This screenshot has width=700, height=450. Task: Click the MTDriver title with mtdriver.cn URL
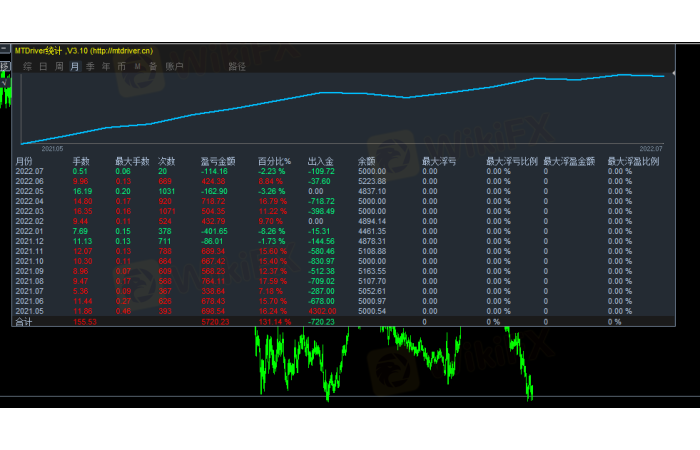pyautogui.click(x=84, y=51)
